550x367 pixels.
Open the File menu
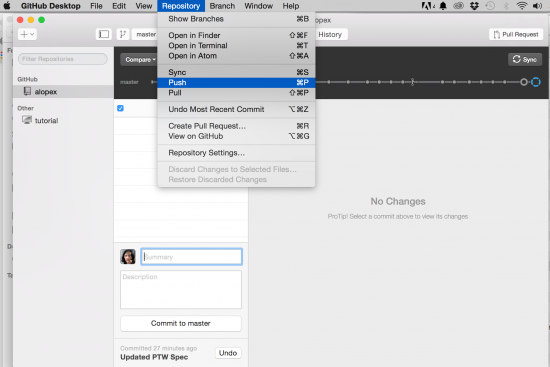tap(96, 6)
